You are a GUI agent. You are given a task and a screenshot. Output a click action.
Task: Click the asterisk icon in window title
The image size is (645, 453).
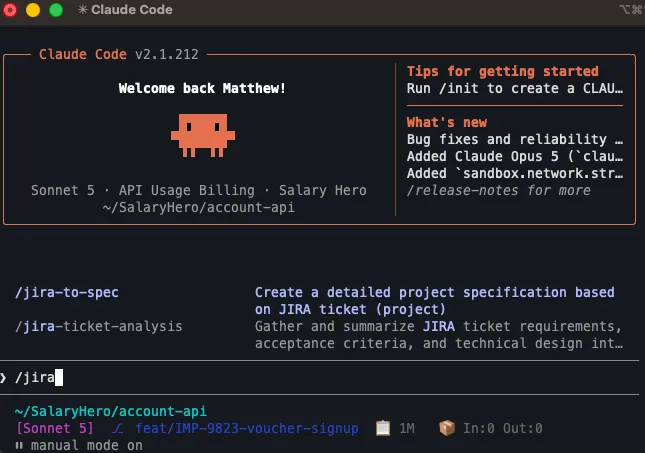click(x=82, y=9)
